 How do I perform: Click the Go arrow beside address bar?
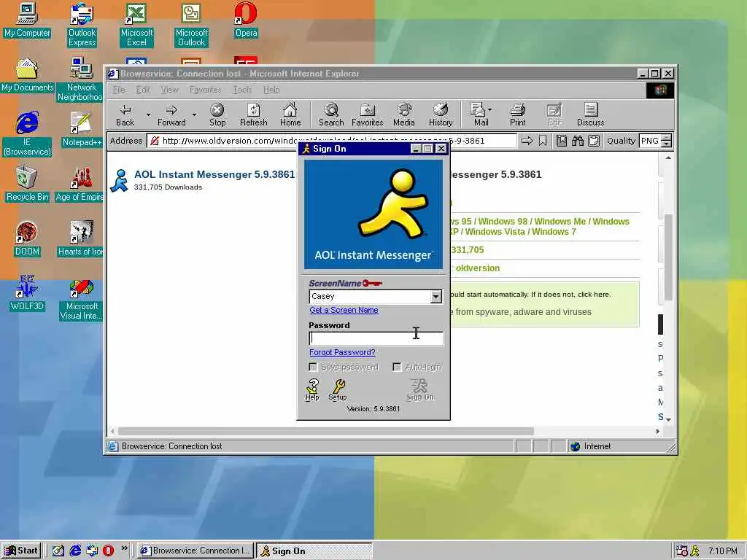pyautogui.click(x=527, y=141)
